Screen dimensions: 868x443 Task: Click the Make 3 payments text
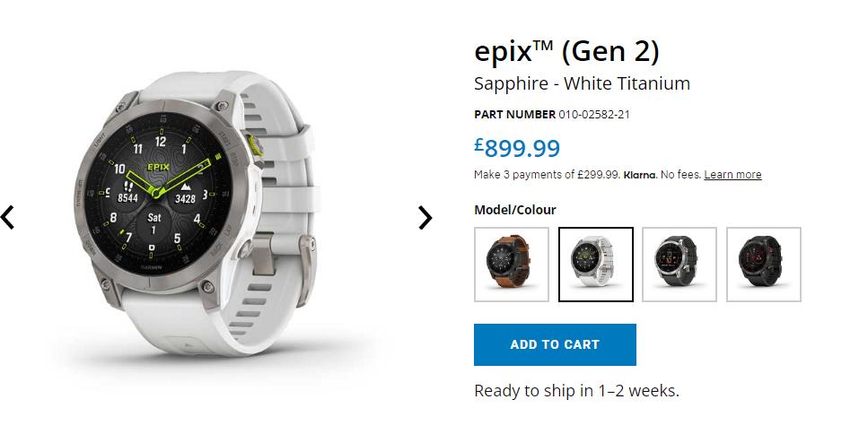point(546,175)
